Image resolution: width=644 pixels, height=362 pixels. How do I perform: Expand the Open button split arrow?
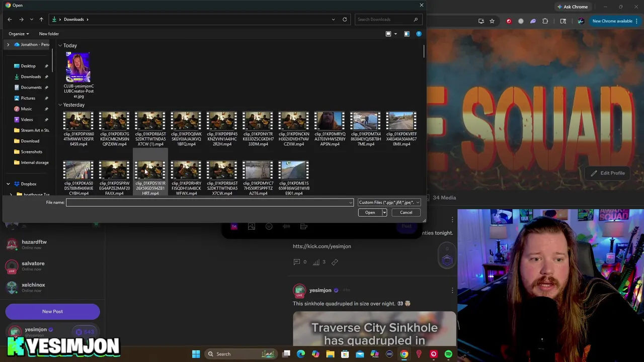(x=384, y=212)
